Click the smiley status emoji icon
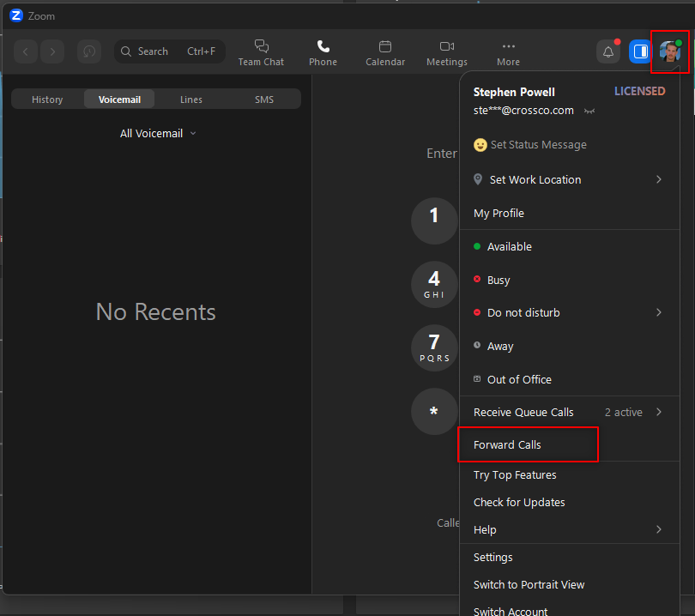The width and height of the screenshot is (695, 616). click(480, 145)
